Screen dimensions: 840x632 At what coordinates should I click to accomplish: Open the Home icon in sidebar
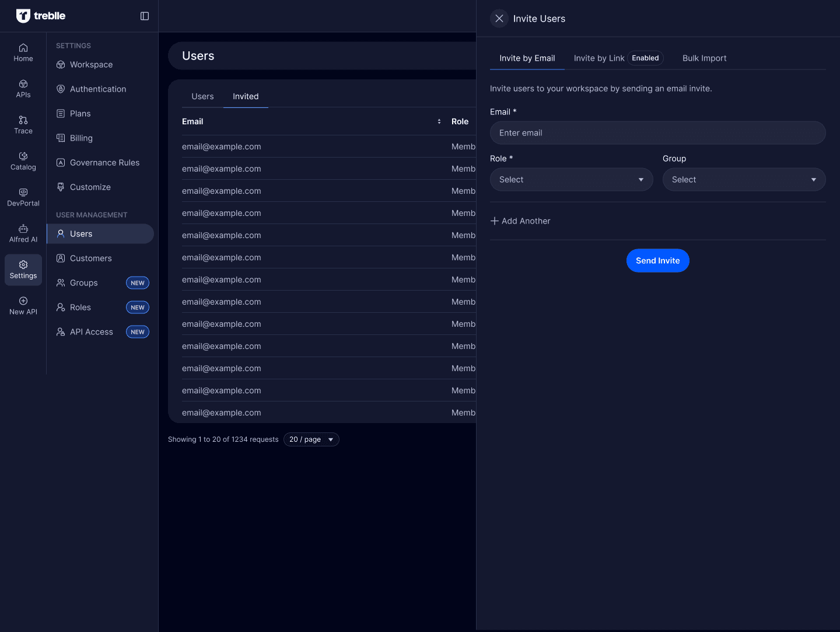(23, 48)
